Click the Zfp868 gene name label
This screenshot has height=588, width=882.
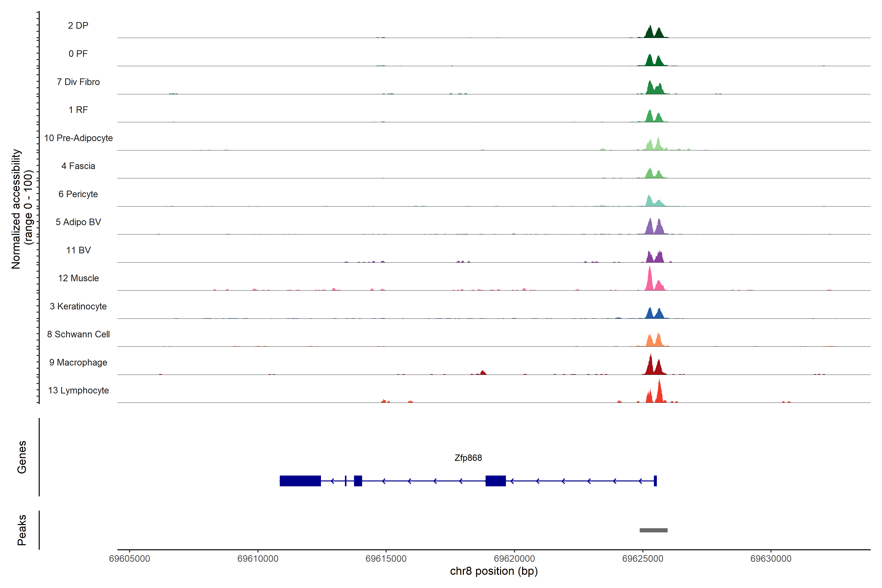click(x=468, y=458)
